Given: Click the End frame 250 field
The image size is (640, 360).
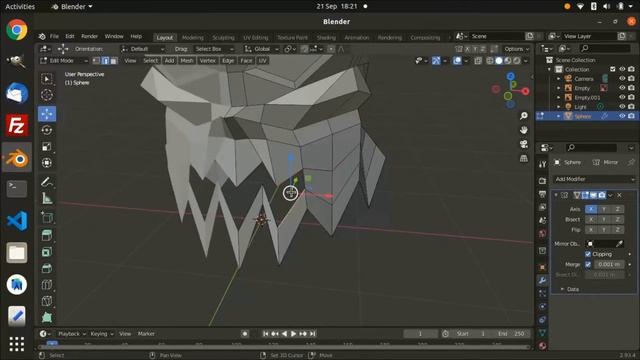Looking at the screenshot, I should pos(512,334).
